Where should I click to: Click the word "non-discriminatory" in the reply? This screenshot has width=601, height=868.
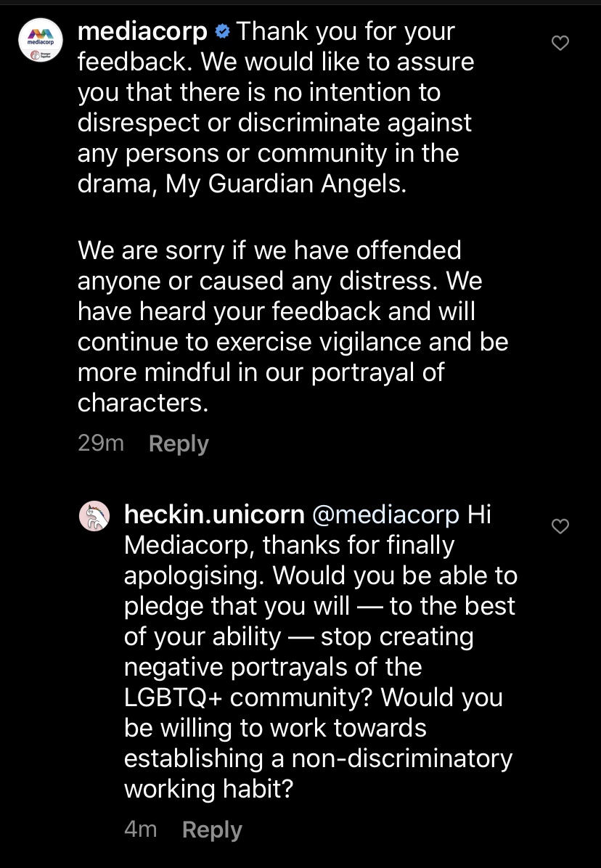401,758
